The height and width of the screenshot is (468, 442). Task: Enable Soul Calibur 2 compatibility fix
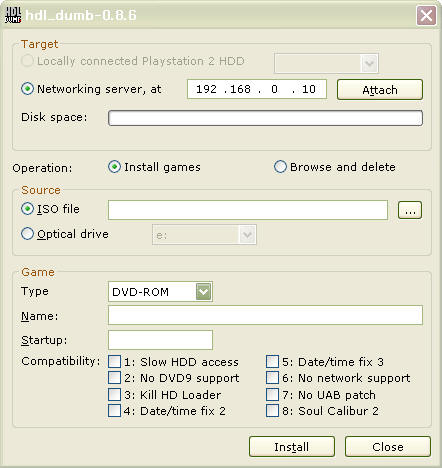272,411
